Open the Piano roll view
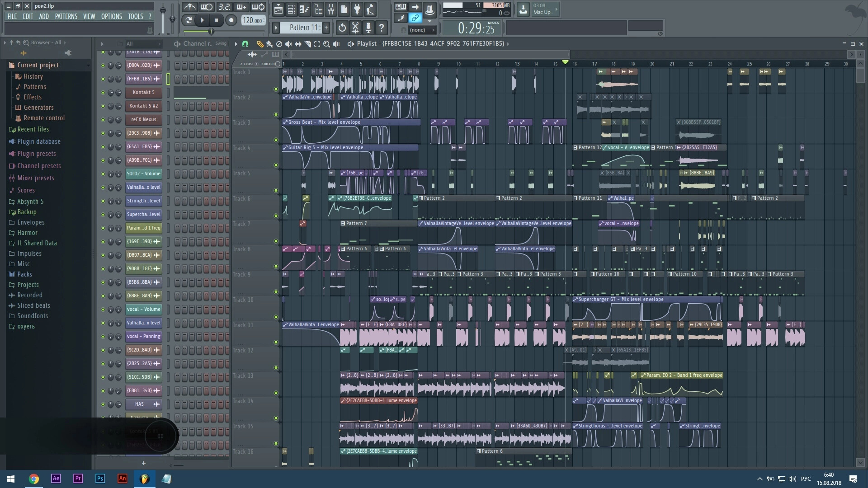 click(305, 9)
